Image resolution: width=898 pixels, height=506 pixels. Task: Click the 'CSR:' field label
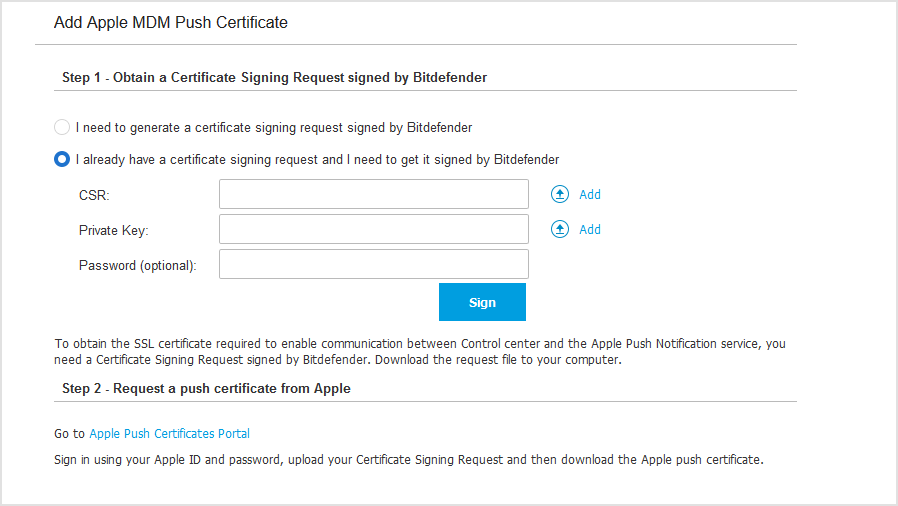94,195
